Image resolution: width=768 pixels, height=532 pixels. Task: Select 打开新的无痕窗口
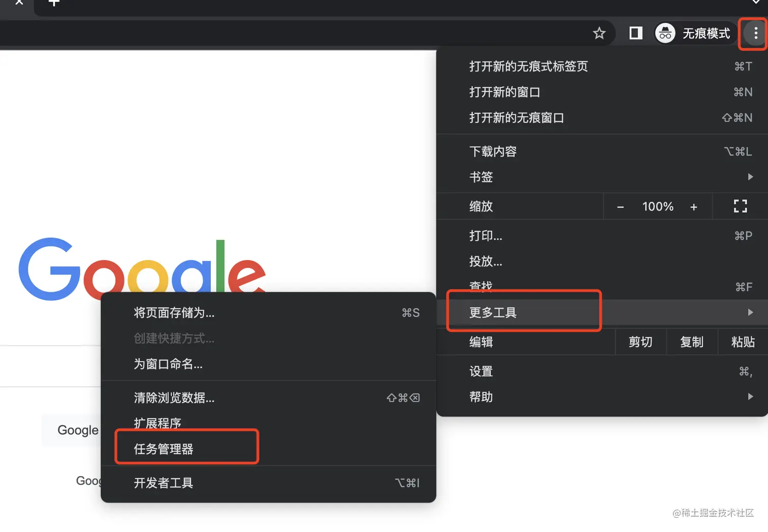602,118
